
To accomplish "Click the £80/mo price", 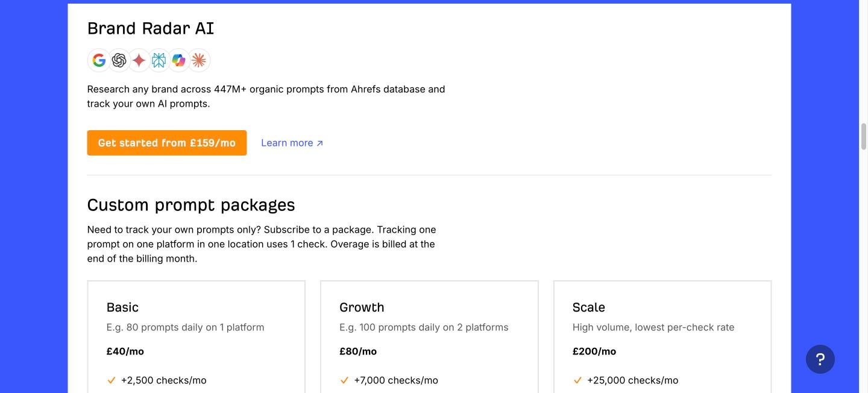I will click(358, 351).
